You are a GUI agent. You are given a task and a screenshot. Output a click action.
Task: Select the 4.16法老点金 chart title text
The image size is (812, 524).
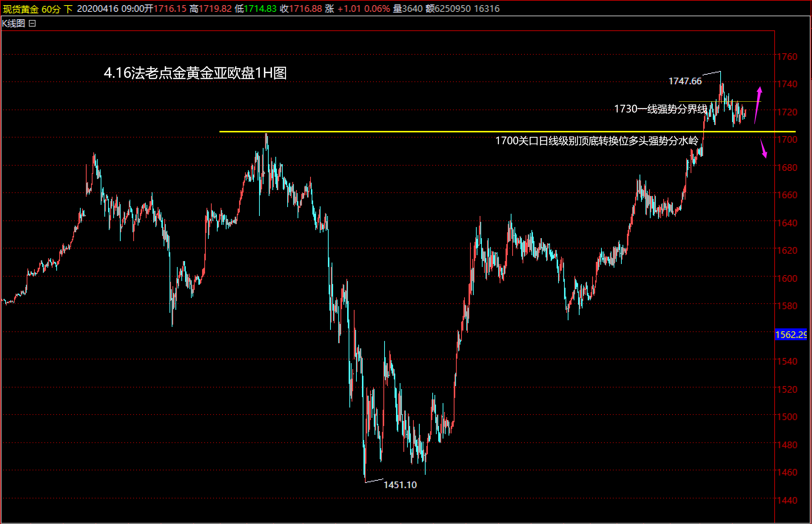tap(195, 73)
